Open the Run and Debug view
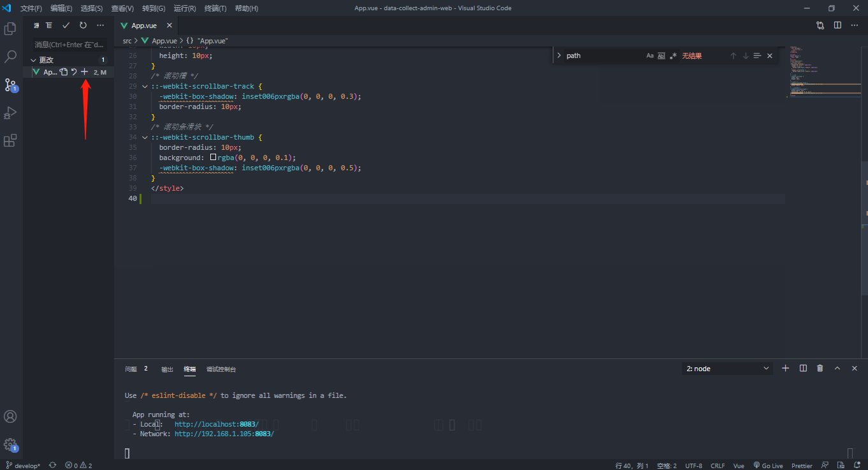The width and height of the screenshot is (868, 470). (10, 113)
